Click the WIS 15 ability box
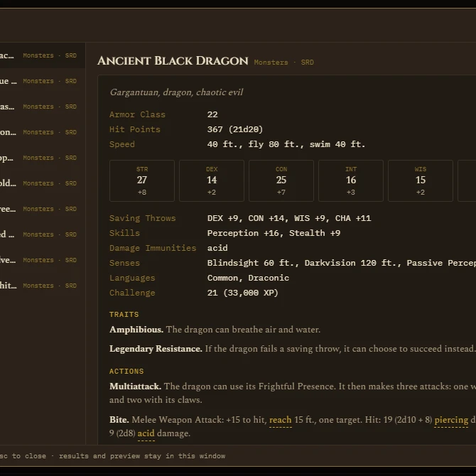Screen dimensions: 476x476 click(421, 180)
